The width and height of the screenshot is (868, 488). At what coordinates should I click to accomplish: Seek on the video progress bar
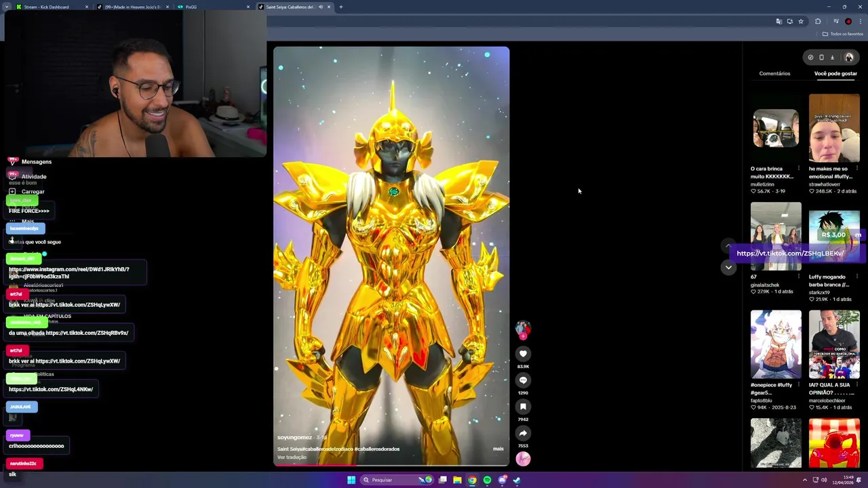point(391,465)
